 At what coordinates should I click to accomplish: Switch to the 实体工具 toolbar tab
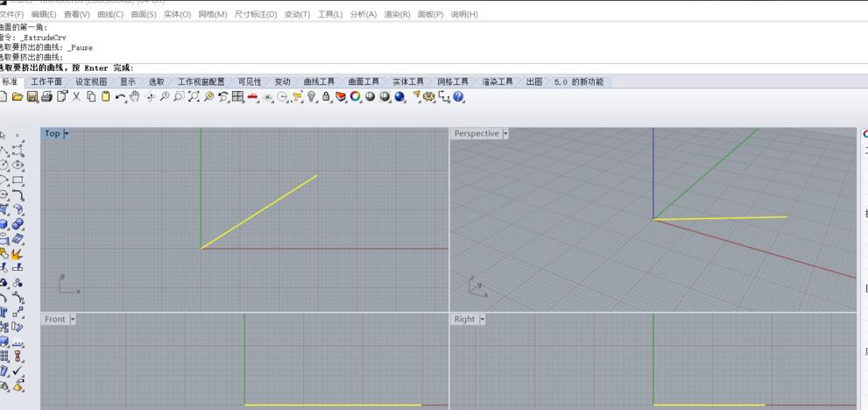tap(408, 82)
